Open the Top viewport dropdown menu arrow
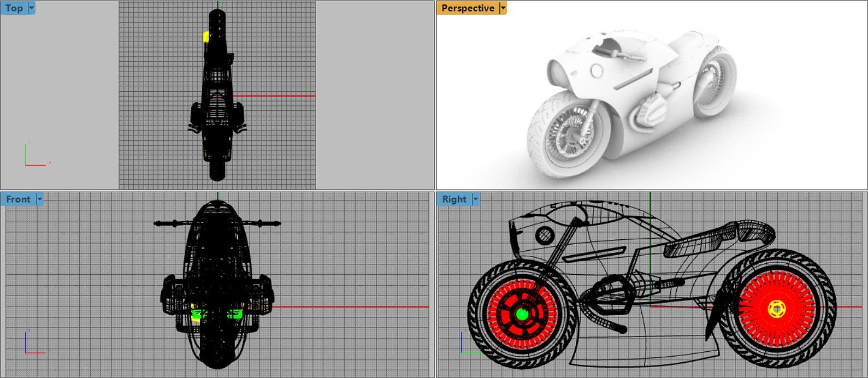868x378 pixels. [x=32, y=8]
